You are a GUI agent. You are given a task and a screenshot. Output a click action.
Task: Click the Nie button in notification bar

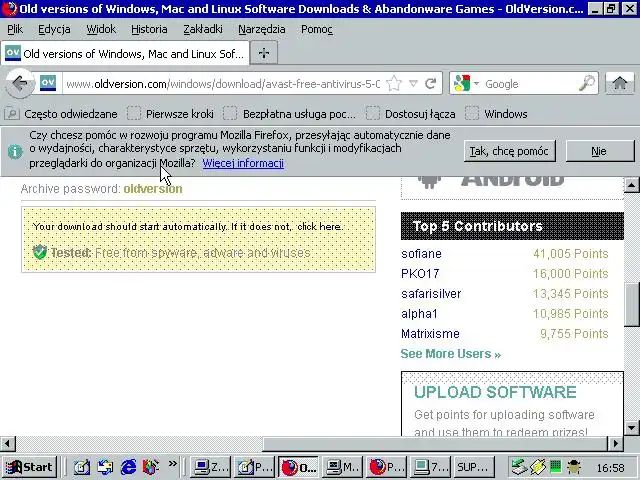tap(600, 151)
